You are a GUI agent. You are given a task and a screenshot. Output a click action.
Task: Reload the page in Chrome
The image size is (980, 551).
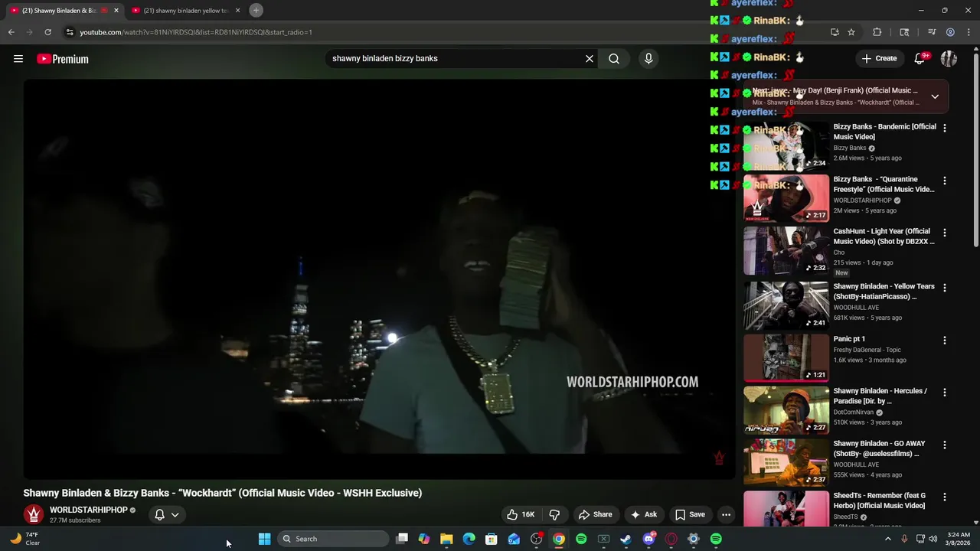[47, 32]
